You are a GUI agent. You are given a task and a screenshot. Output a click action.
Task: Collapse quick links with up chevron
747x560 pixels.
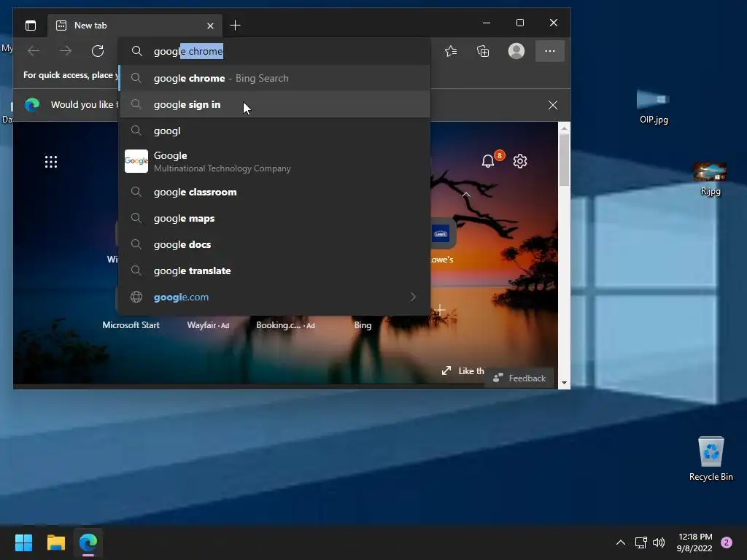click(x=466, y=195)
